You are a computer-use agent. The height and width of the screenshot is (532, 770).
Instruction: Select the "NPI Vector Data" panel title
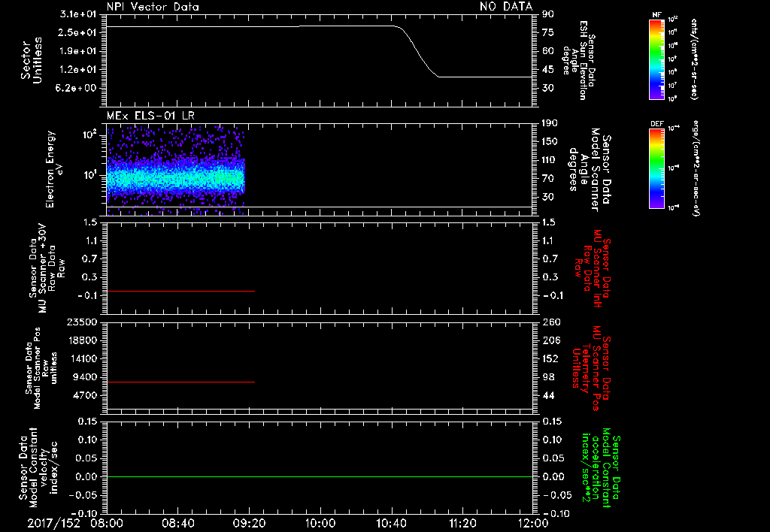click(153, 7)
